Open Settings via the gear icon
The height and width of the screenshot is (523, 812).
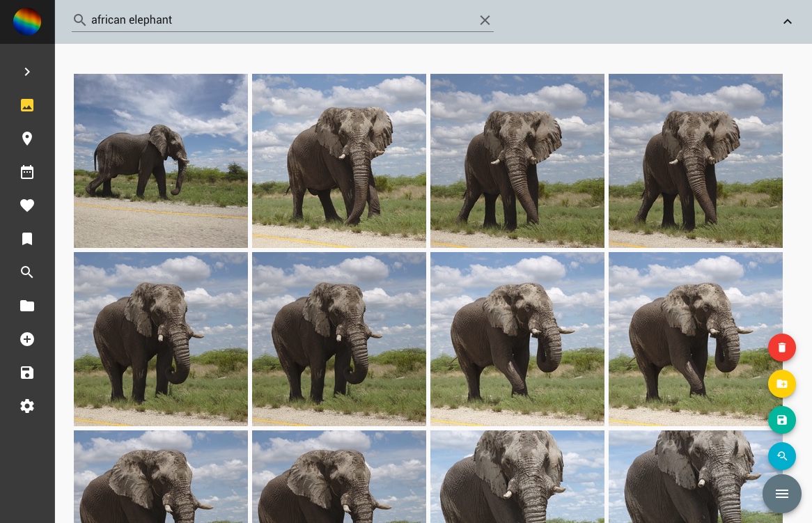click(27, 406)
